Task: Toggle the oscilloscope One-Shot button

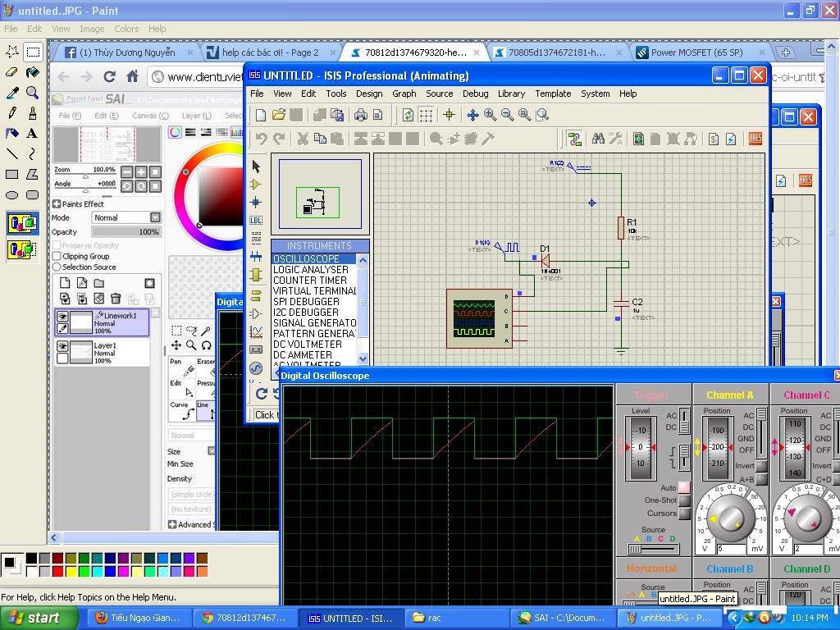Action: tap(684, 500)
